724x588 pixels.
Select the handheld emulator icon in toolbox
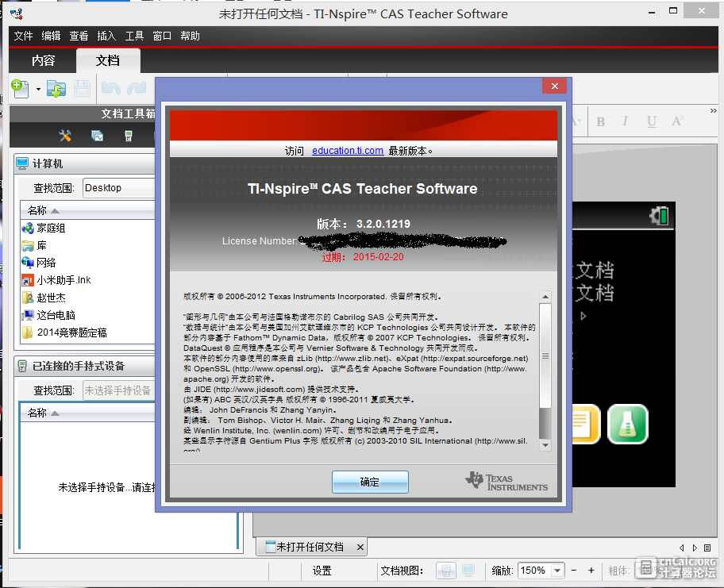coord(129,136)
